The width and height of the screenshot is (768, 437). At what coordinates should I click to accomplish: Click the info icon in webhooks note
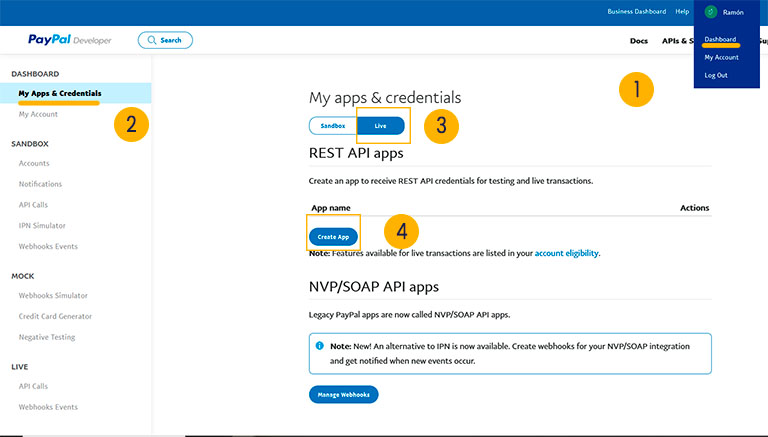(x=320, y=346)
